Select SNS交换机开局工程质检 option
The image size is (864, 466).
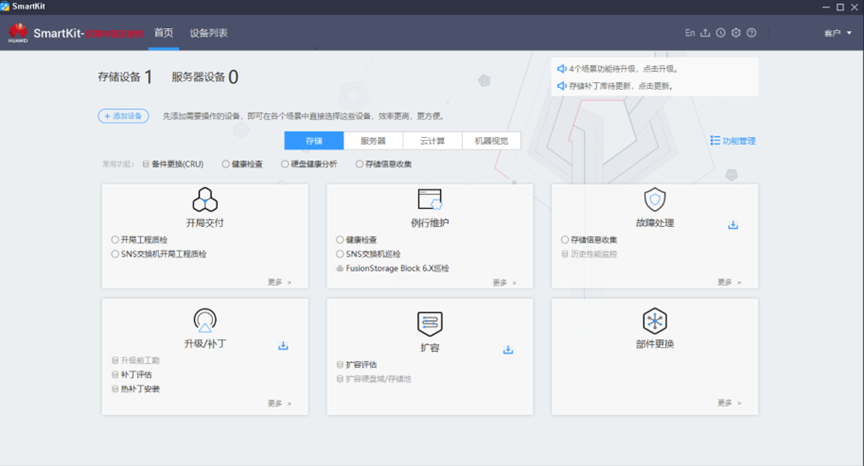[x=159, y=254]
